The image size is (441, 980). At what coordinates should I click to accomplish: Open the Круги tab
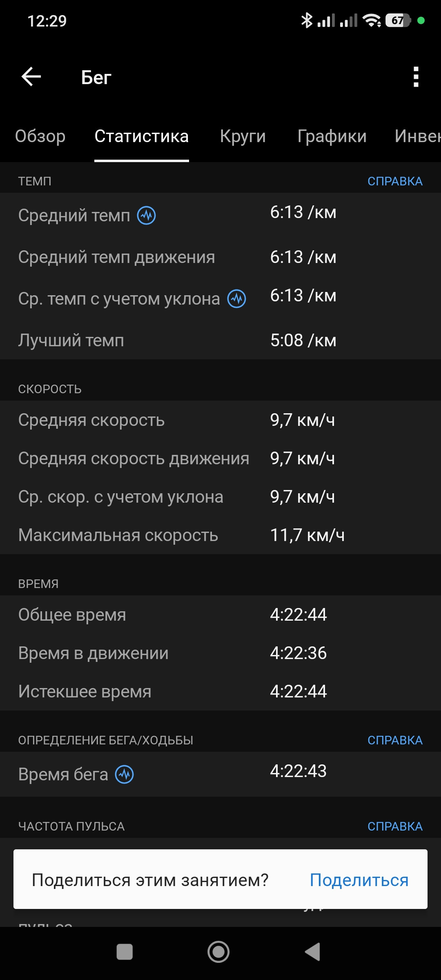coord(243,136)
